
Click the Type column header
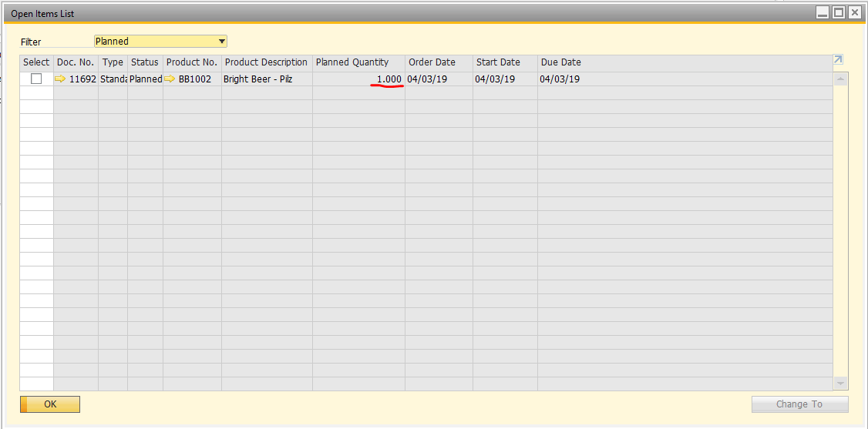(113, 62)
